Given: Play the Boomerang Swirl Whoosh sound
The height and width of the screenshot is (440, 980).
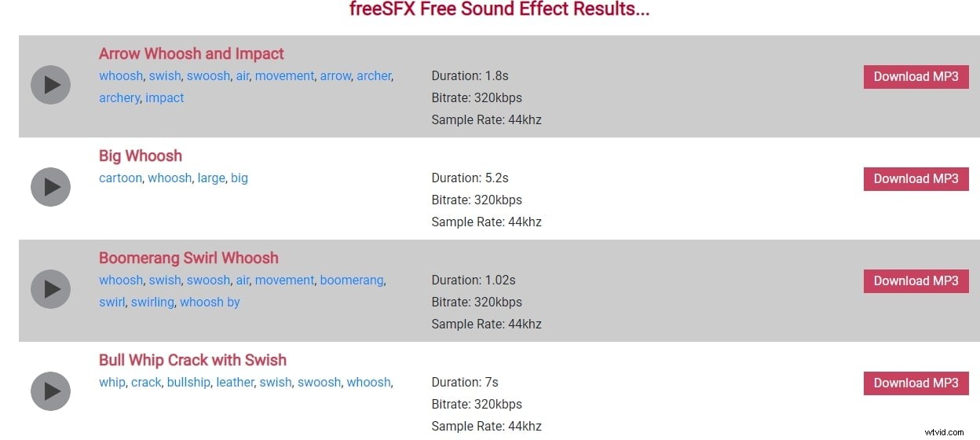Looking at the screenshot, I should coord(50,289).
